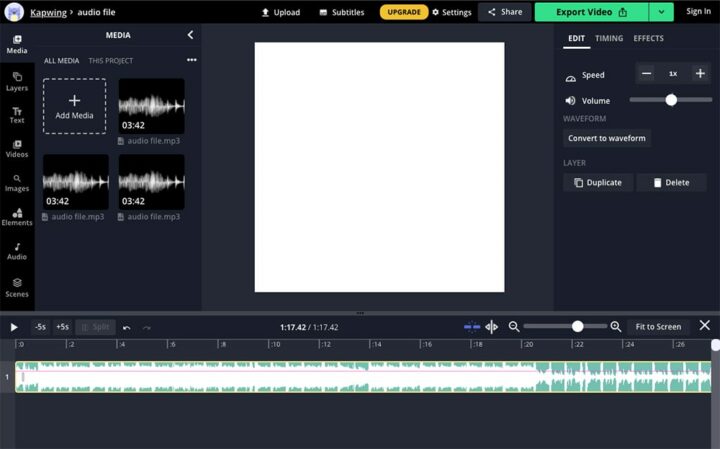Viewport: 720px width, 449px height.
Task: Click the Duplicate layer button
Action: pos(598,182)
